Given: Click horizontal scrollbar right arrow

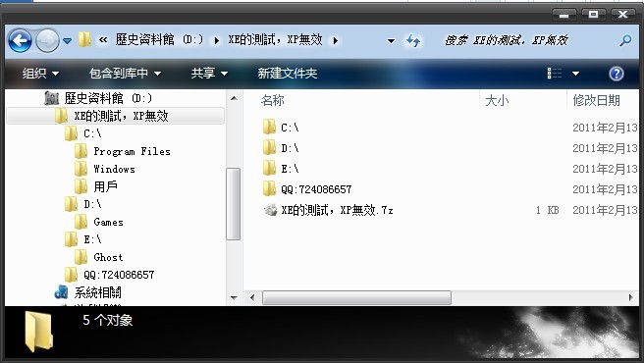Looking at the screenshot, I should [631, 297].
